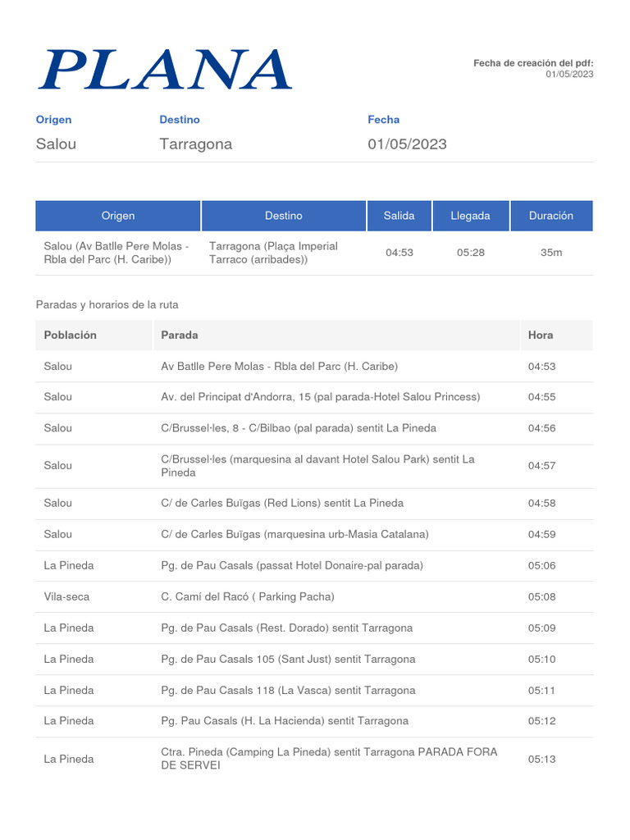
Task: Click the Origen column header in blue table
Action: click(118, 216)
